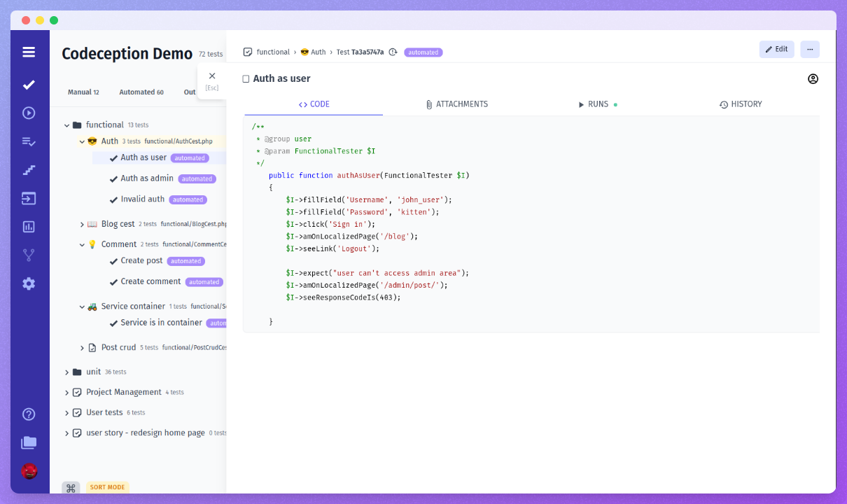Click the assignee user icon

813,79
